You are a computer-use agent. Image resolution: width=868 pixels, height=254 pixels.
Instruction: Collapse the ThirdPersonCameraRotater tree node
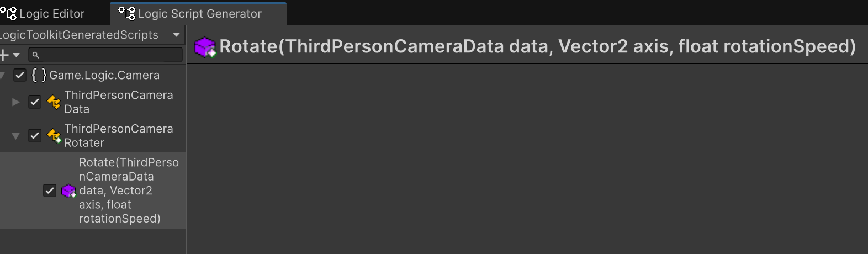(x=16, y=136)
